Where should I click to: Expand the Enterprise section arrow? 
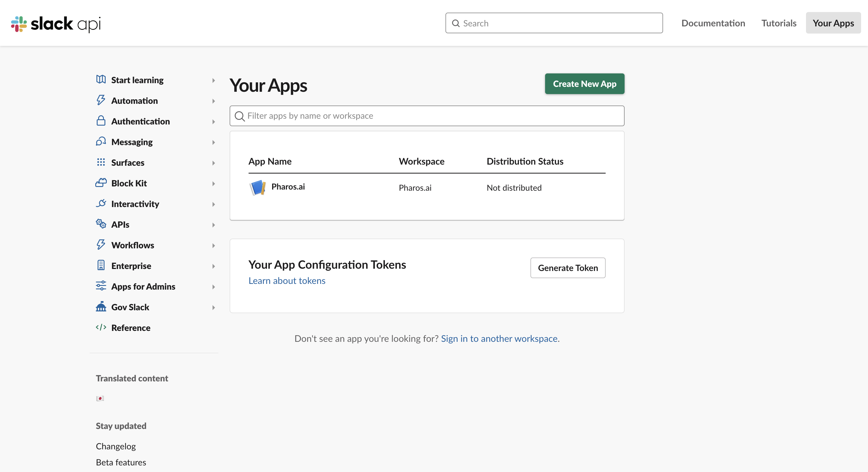(x=213, y=266)
